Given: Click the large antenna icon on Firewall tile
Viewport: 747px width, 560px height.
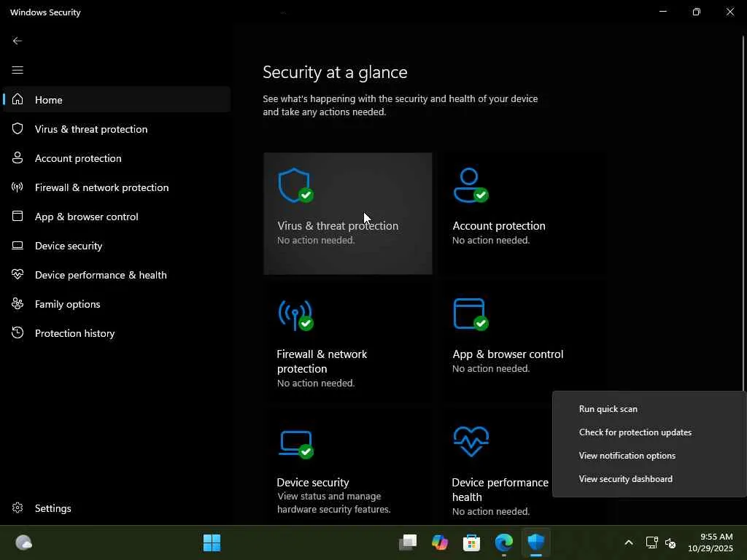Looking at the screenshot, I should tap(295, 315).
